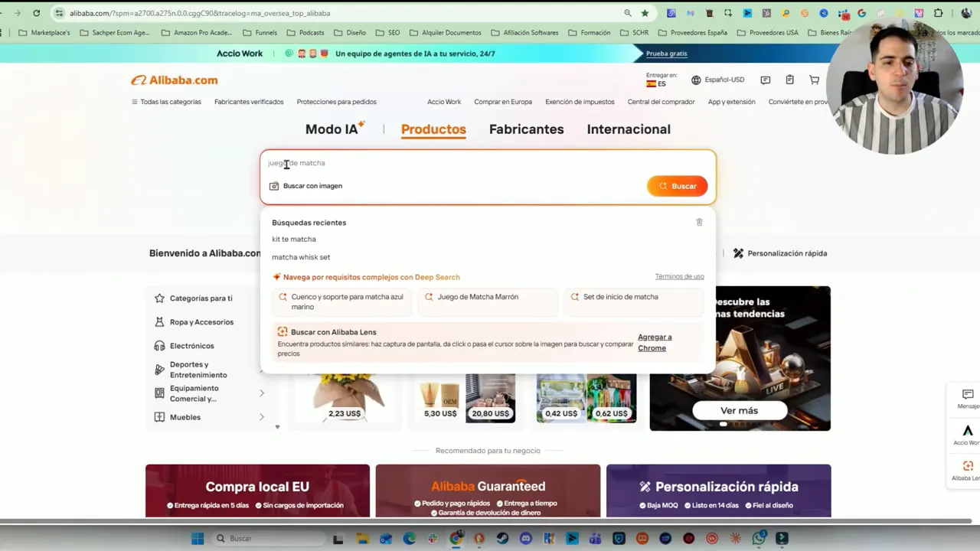Click the Prueba gratis link
This screenshot has width=980, height=551.
[x=667, y=54]
